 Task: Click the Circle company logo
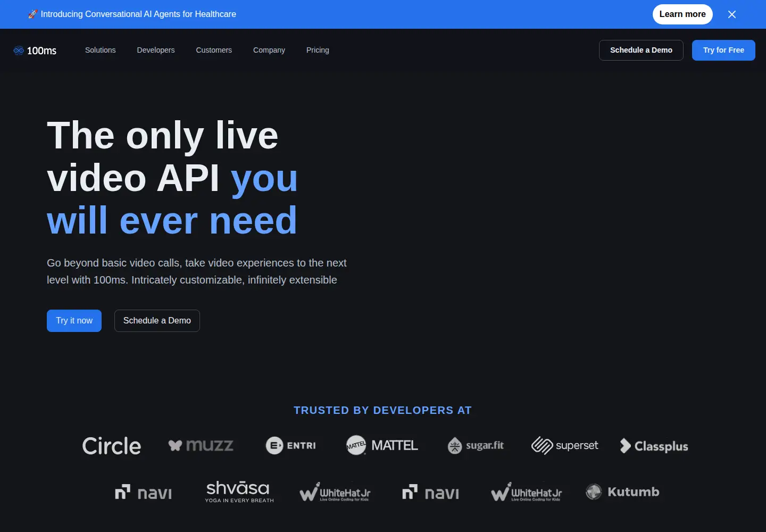pos(112,446)
